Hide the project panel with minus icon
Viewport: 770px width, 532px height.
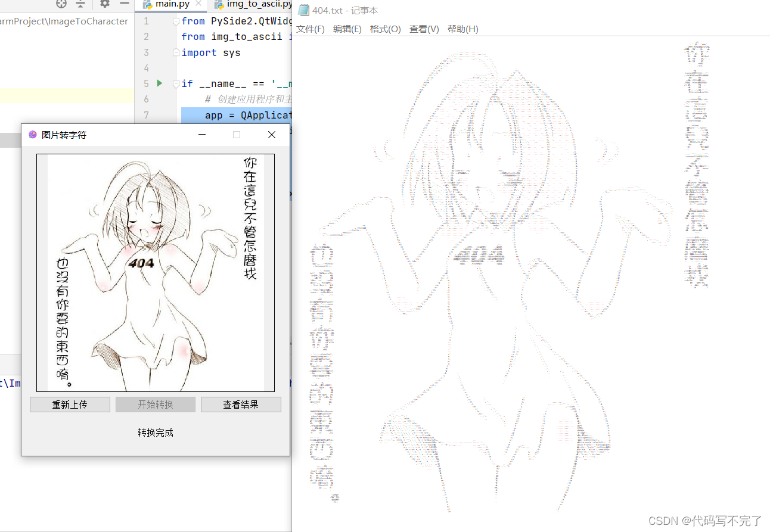124,4
